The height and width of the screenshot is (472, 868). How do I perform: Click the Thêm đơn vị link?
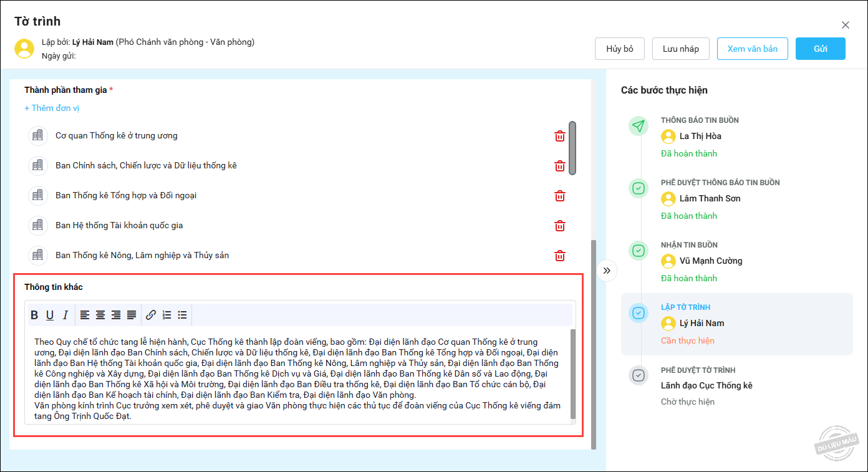[x=52, y=108]
